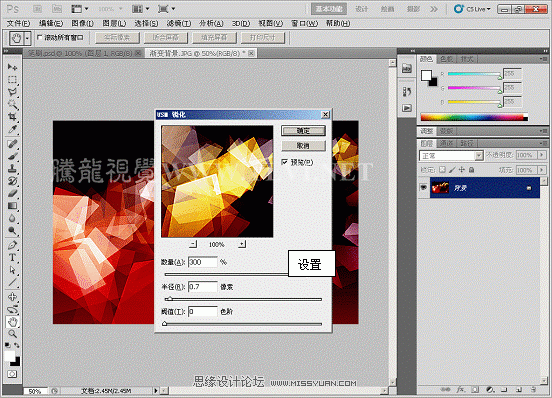The image size is (552, 398).
Task: Select the Clone Stamp tool
Action: click(x=12, y=169)
